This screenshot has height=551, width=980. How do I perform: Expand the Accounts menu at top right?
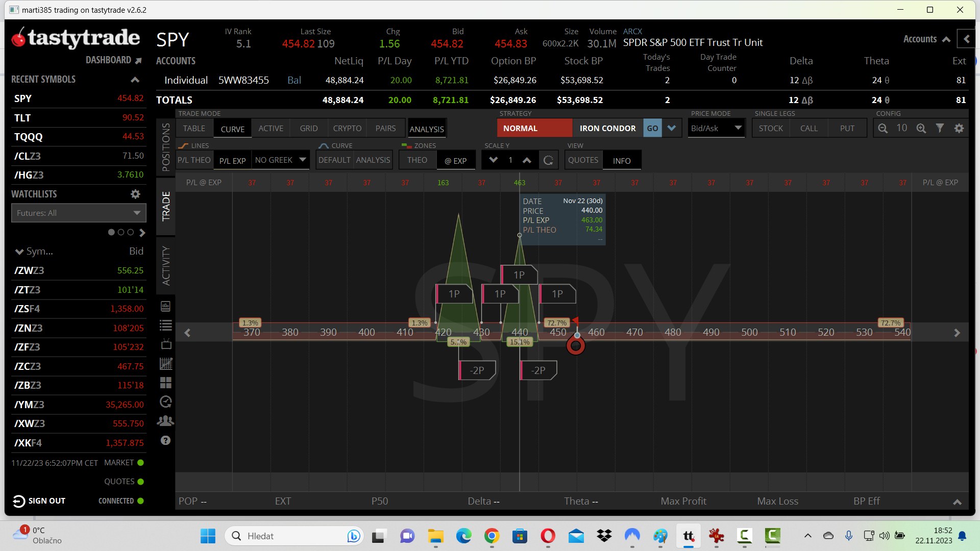pos(926,39)
